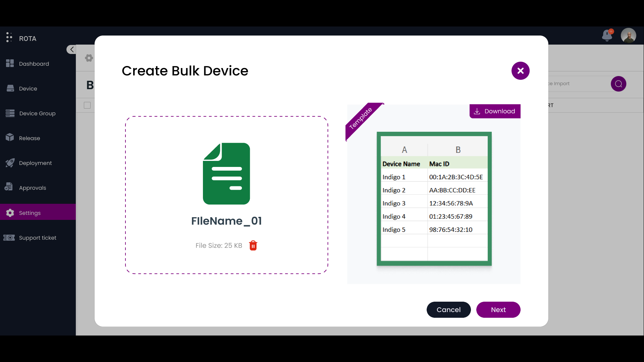The image size is (644, 362).
Task: Click the delete icon to remove FileName_01
Action: click(x=253, y=245)
